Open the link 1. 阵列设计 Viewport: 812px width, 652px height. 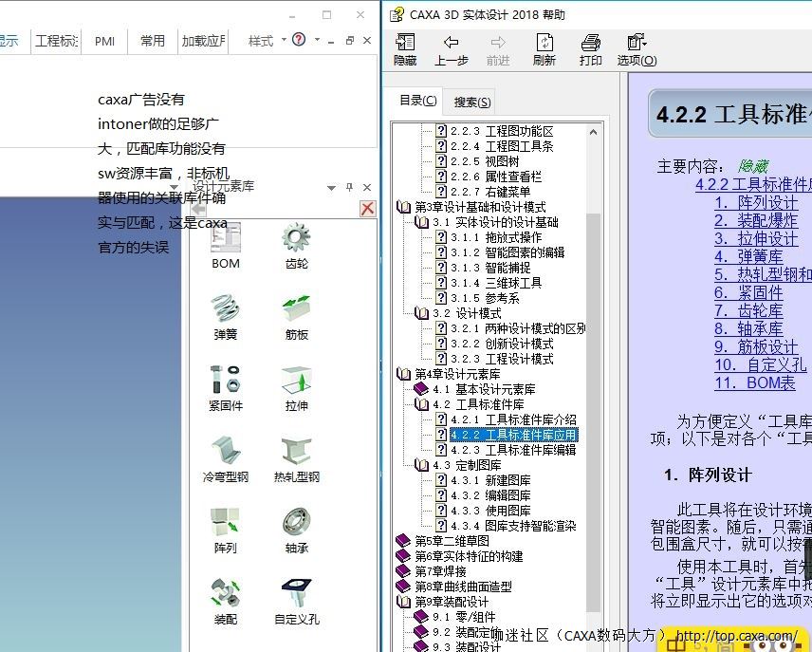pyautogui.click(x=757, y=202)
